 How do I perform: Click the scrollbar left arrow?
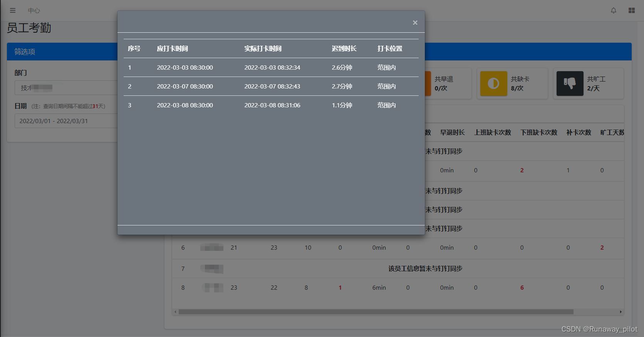(x=175, y=312)
